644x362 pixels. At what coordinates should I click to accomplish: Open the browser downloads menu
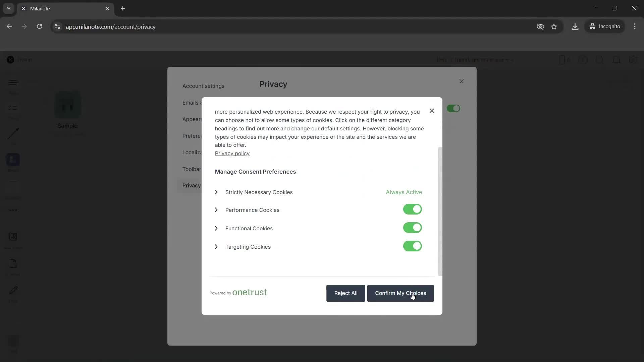point(575,26)
